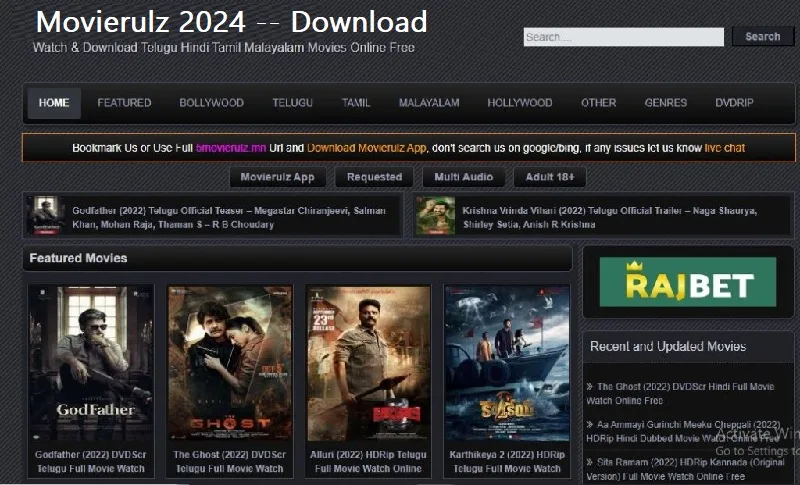Open the DVDRIP menu item
This screenshot has height=485, width=800.
click(x=734, y=103)
